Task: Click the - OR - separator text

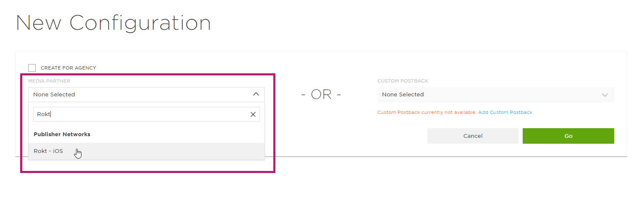Action: [x=321, y=95]
